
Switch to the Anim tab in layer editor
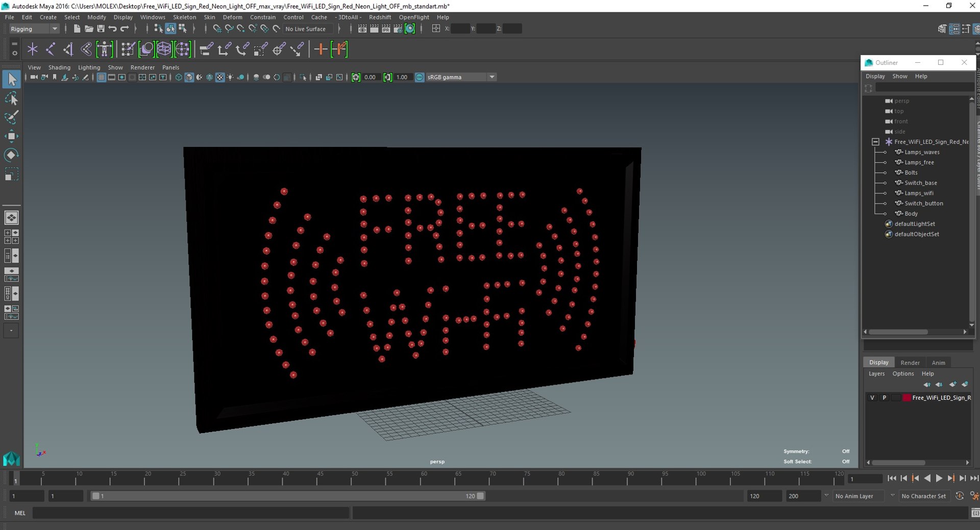coord(938,363)
